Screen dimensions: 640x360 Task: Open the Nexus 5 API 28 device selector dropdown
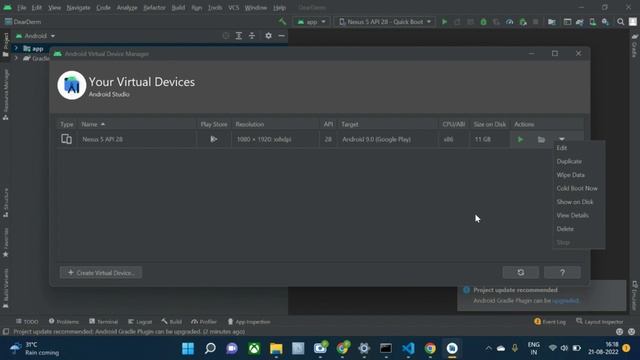384,22
